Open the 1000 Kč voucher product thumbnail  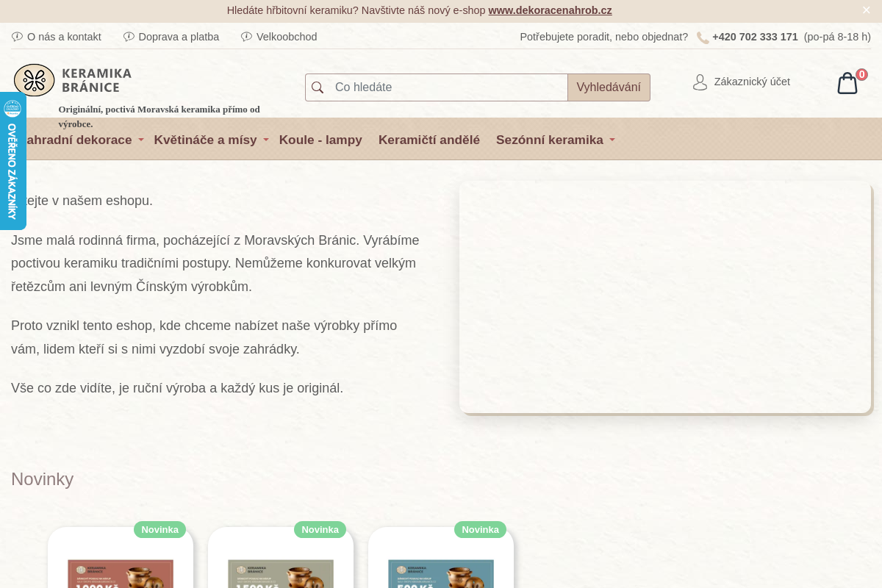[x=121, y=573]
